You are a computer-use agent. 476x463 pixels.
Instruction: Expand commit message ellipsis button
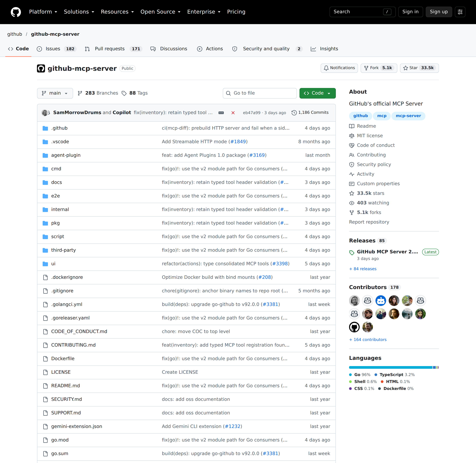(221, 113)
